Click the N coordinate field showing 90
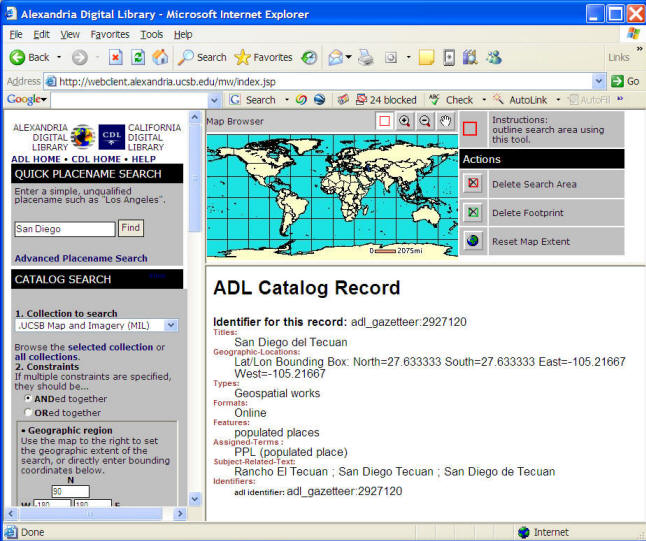Image resolution: width=646 pixels, height=541 pixels. tap(70, 491)
